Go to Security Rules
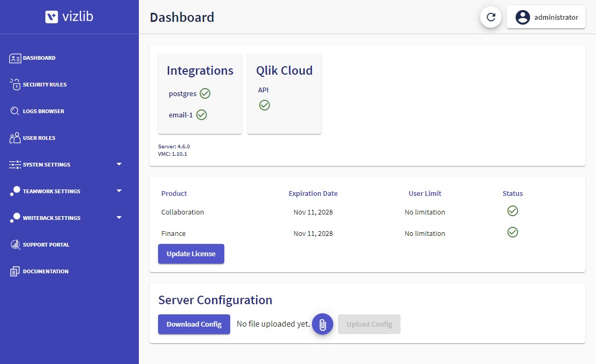This screenshot has height=364, width=596. [44, 85]
